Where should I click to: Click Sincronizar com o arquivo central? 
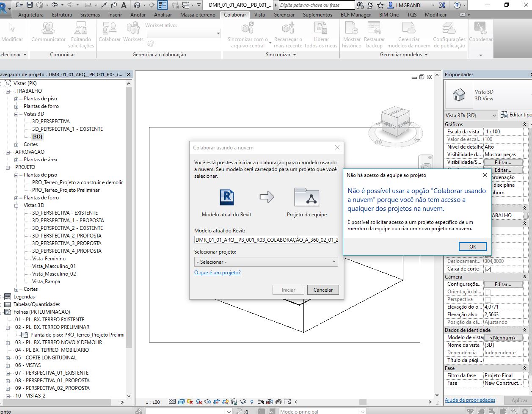pyautogui.click(x=247, y=34)
